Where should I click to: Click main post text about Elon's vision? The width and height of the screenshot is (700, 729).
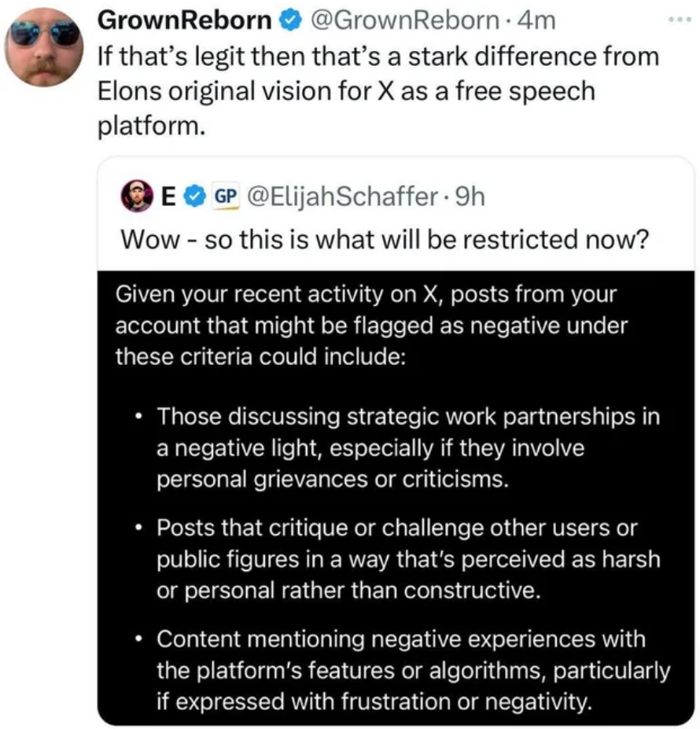(376, 75)
